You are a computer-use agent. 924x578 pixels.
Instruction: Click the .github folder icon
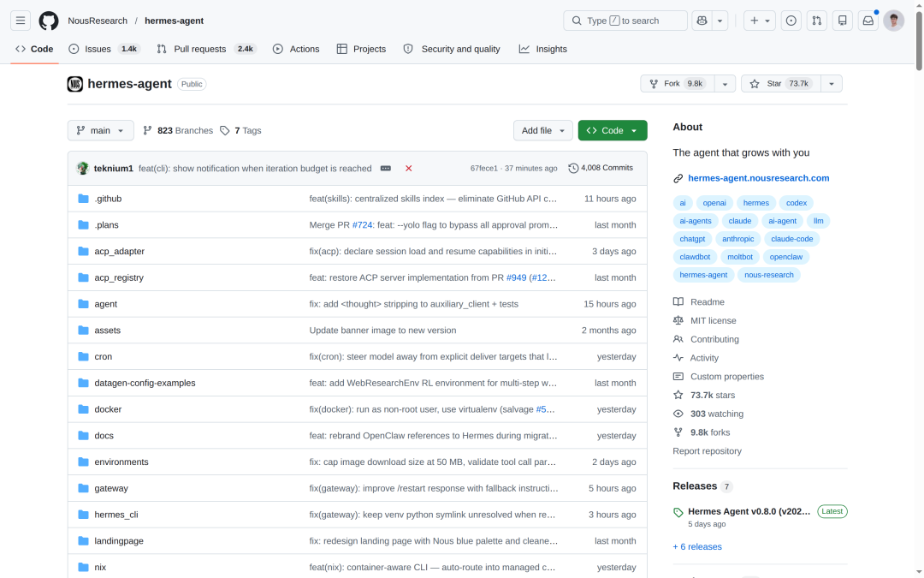(x=83, y=199)
